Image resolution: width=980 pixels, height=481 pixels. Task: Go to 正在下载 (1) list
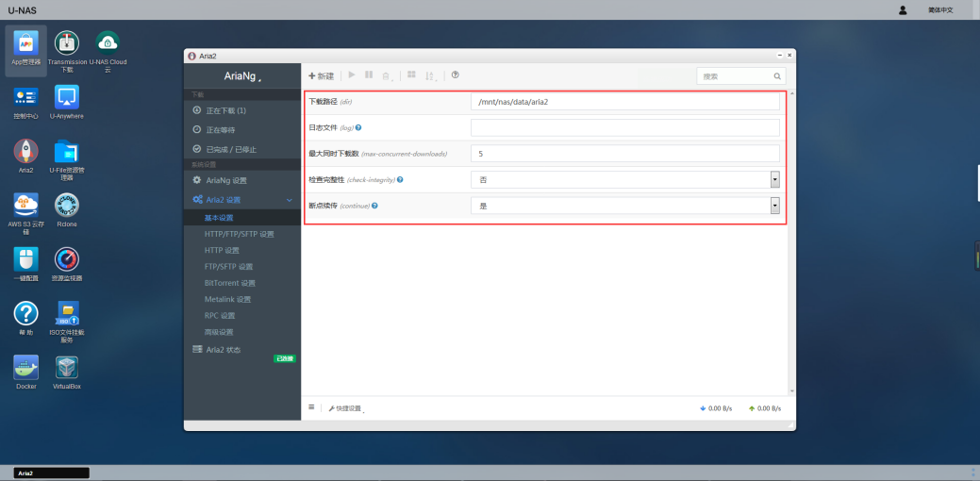[241, 110]
